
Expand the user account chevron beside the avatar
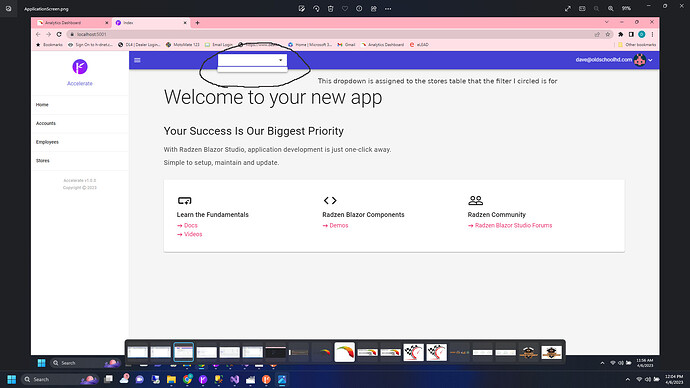[650, 60]
